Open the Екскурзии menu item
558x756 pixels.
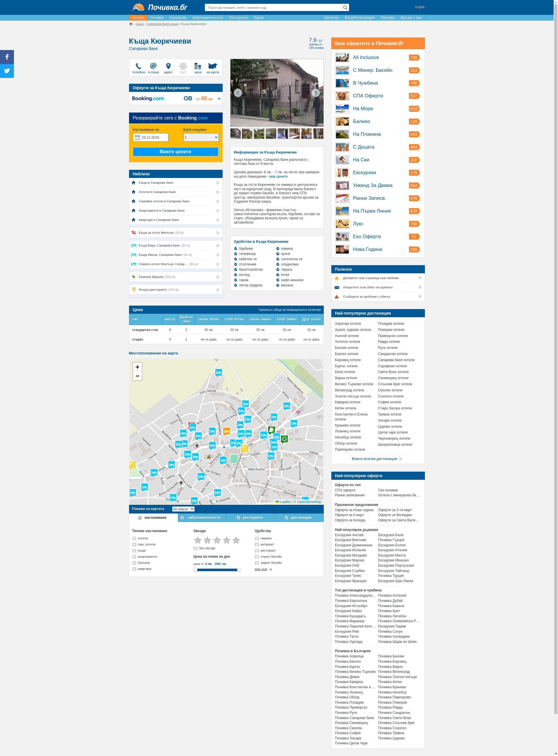click(x=178, y=17)
